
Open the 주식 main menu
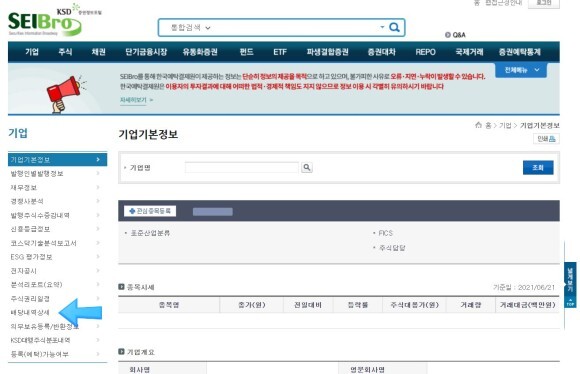tap(65, 52)
